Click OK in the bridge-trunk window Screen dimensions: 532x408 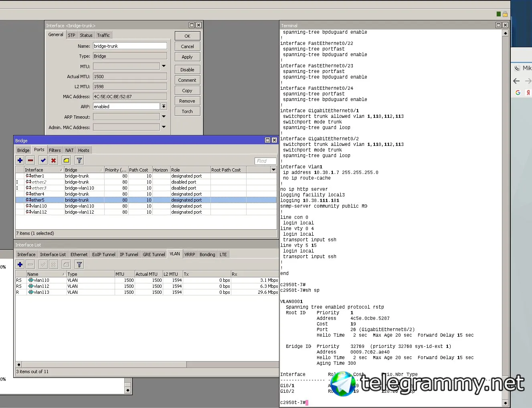click(x=187, y=36)
